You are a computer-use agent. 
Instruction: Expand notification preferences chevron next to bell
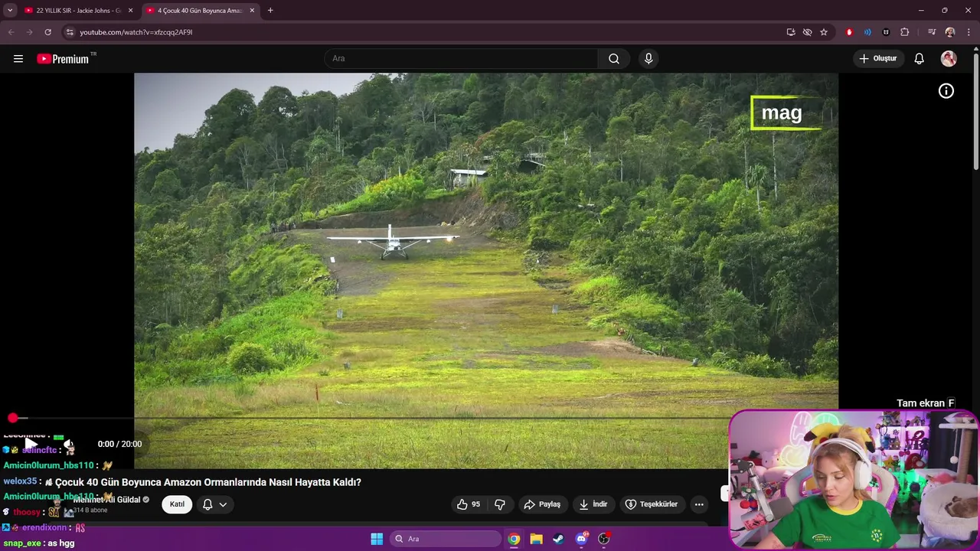(x=223, y=504)
